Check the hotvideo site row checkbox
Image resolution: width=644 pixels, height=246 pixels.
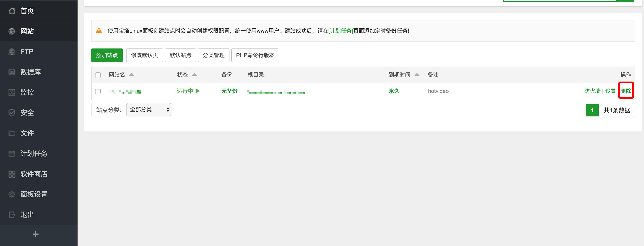pos(98,92)
